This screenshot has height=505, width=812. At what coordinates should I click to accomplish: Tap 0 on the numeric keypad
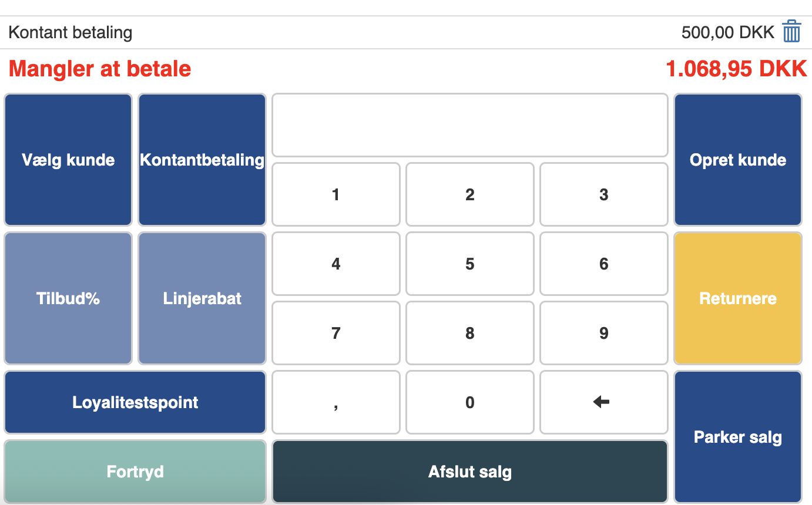(x=469, y=402)
